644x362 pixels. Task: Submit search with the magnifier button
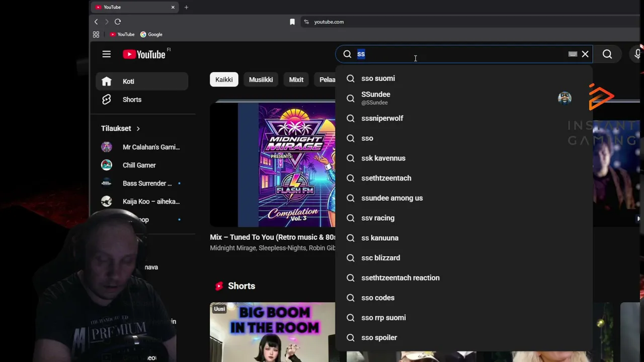coord(607,54)
